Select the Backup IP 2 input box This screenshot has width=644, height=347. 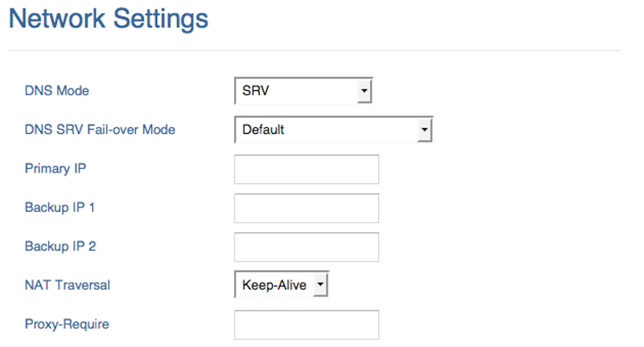point(306,247)
